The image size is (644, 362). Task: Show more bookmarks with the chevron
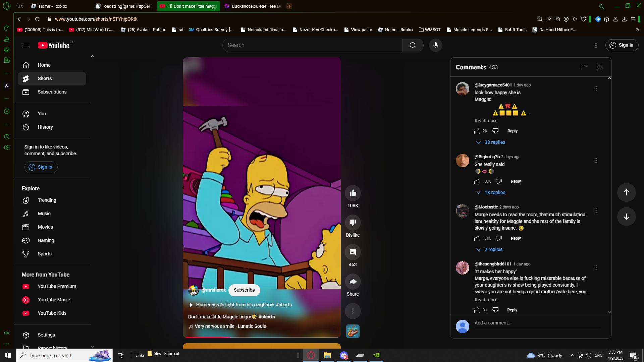[637, 29]
